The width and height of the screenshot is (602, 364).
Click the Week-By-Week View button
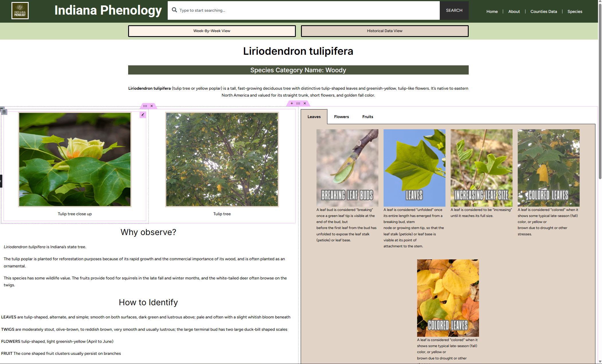[x=212, y=31]
